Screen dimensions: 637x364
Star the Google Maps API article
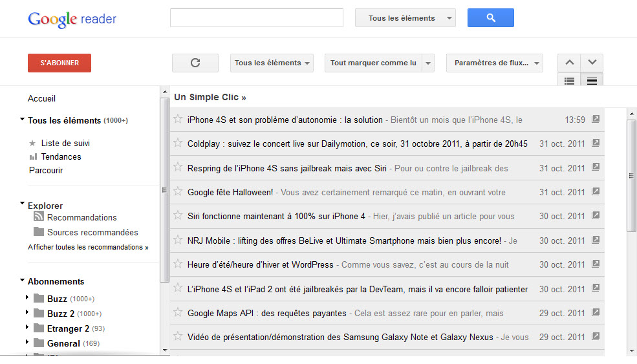click(x=178, y=312)
